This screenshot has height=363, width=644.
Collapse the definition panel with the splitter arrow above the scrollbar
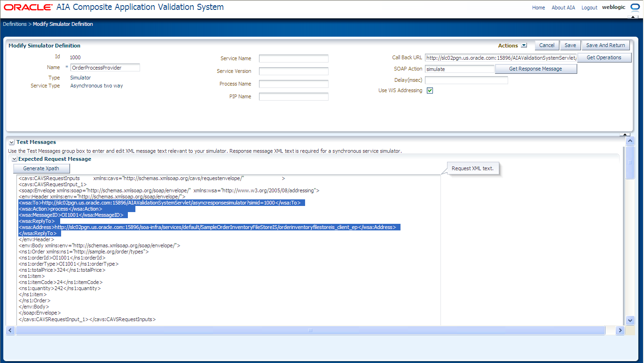625,134
